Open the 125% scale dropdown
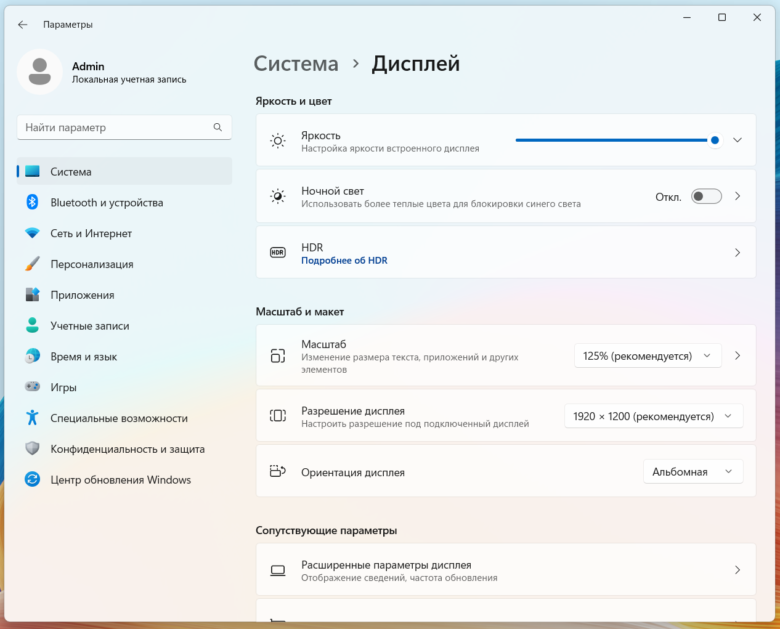Screen dimensions: 780x629 [x=647, y=356]
